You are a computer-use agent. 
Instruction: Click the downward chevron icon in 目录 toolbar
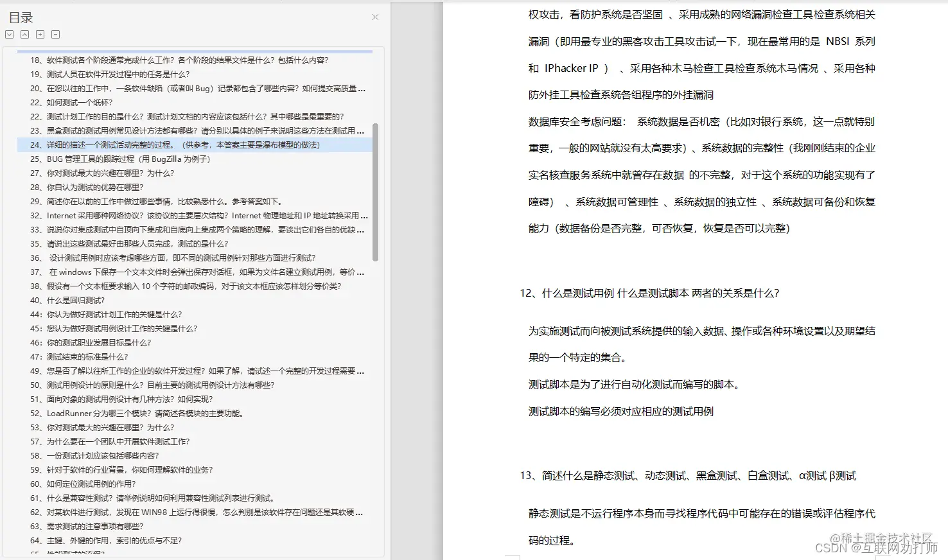[8, 34]
